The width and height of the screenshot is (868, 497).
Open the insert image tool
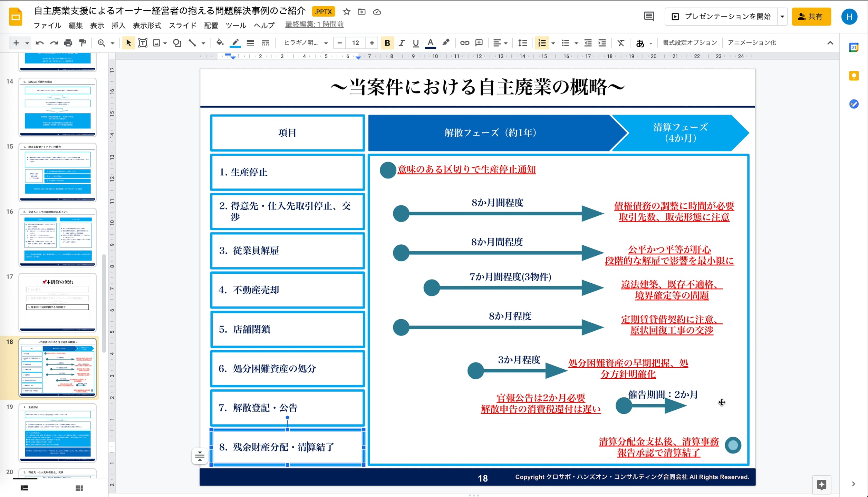[156, 43]
